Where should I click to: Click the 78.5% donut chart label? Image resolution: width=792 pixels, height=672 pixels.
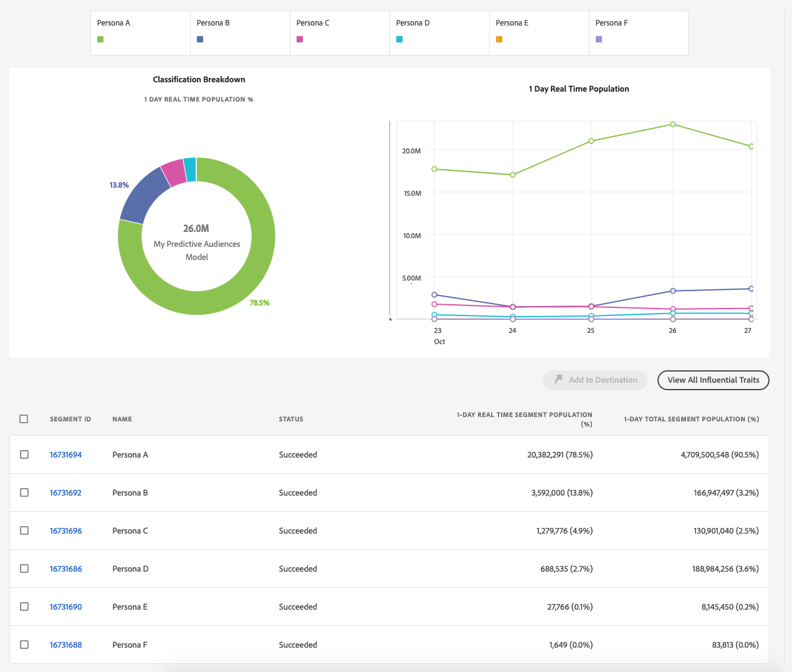pos(259,303)
